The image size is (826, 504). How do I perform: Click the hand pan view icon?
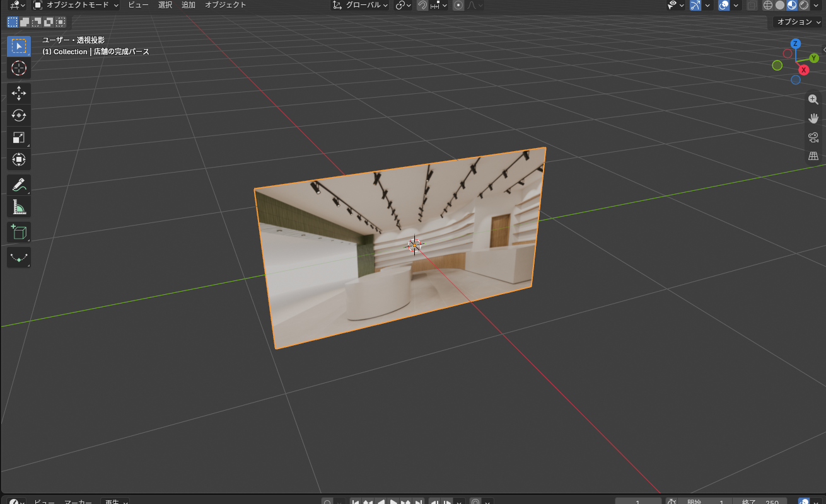pyautogui.click(x=813, y=118)
